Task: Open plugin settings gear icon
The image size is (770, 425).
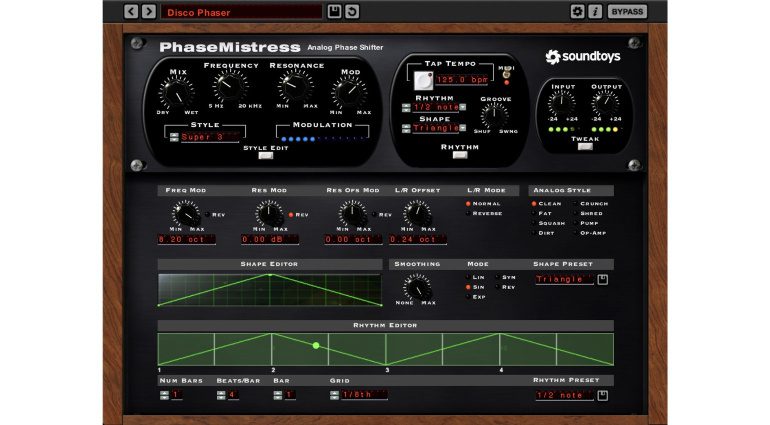Action: [x=578, y=11]
